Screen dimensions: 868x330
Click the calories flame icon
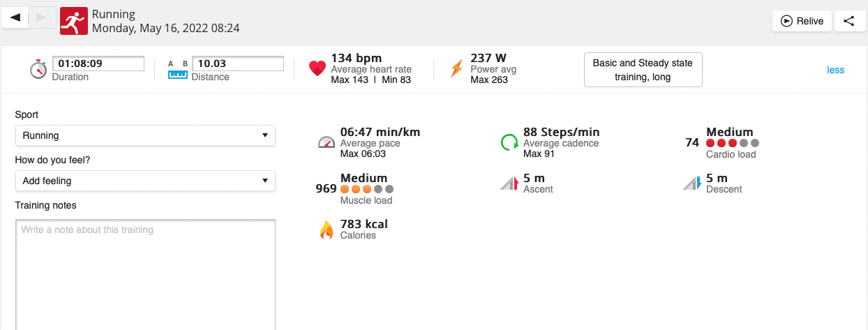pyautogui.click(x=327, y=230)
